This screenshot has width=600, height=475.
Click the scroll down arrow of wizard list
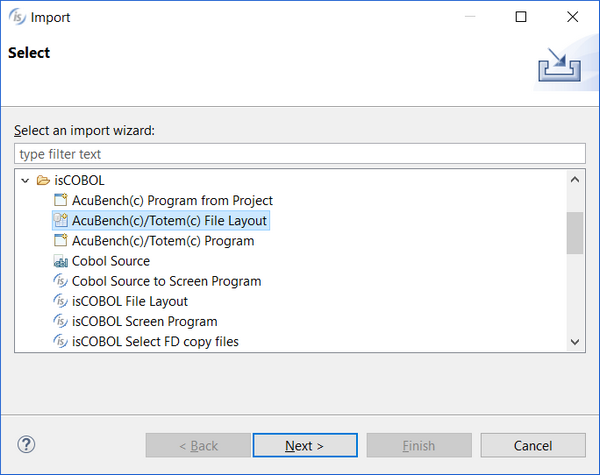click(575, 342)
